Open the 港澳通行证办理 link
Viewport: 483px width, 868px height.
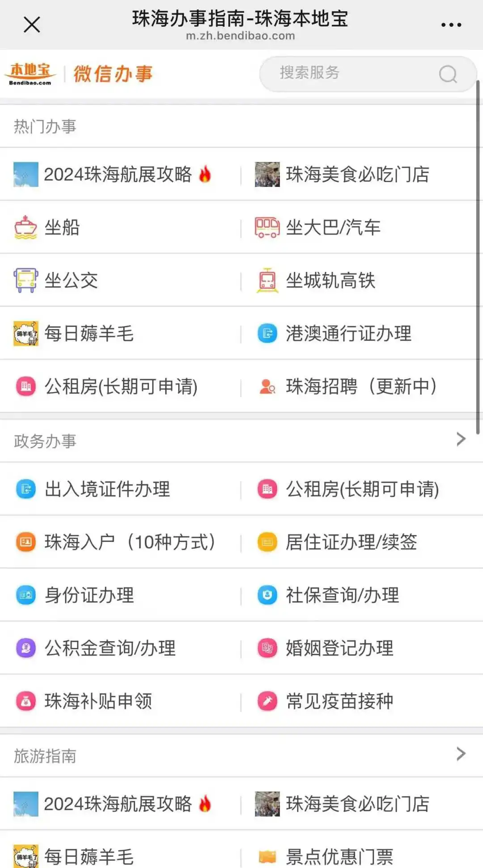pyautogui.click(x=348, y=334)
